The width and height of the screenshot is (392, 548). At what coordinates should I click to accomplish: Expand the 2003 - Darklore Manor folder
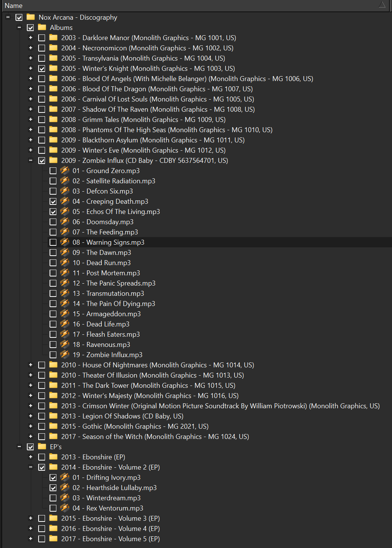31,37
